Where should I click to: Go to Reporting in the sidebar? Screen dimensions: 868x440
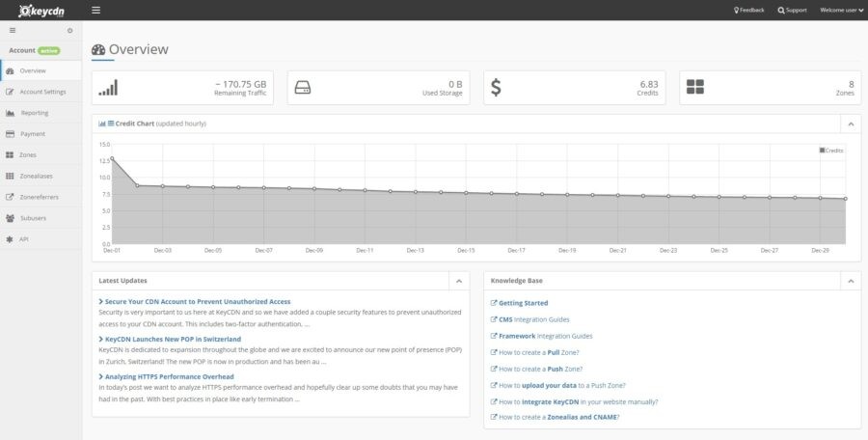41,113
